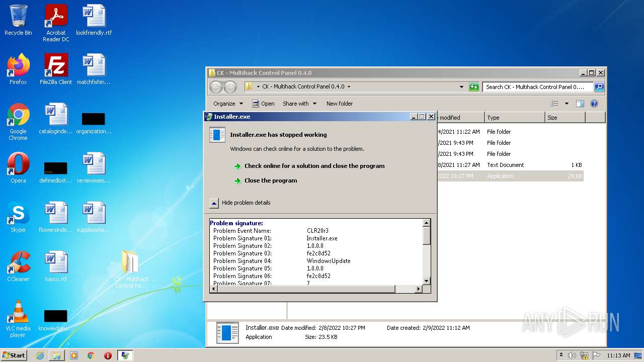Viewport: 644px width, 362px height.
Task: Select lookfriendly.rtf on the desktop
Action: click(x=94, y=21)
